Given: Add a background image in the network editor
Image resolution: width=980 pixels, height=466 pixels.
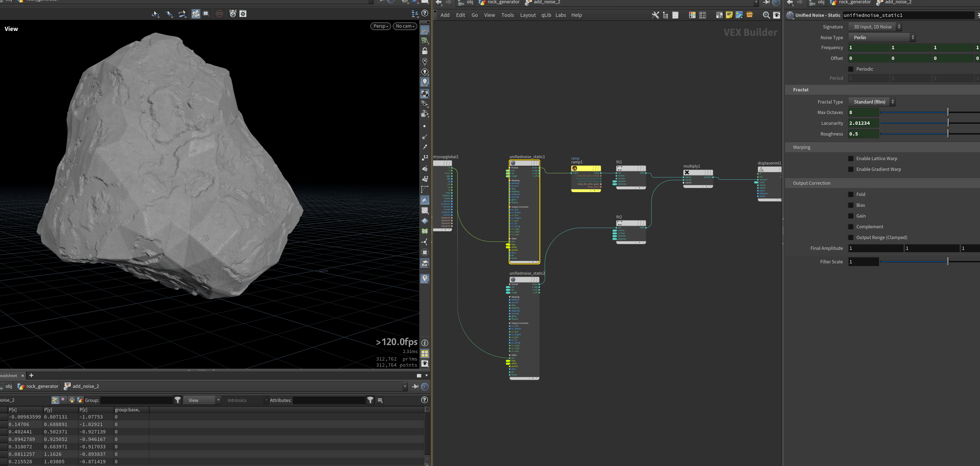Looking at the screenshot, I should [x=739, y=15].
